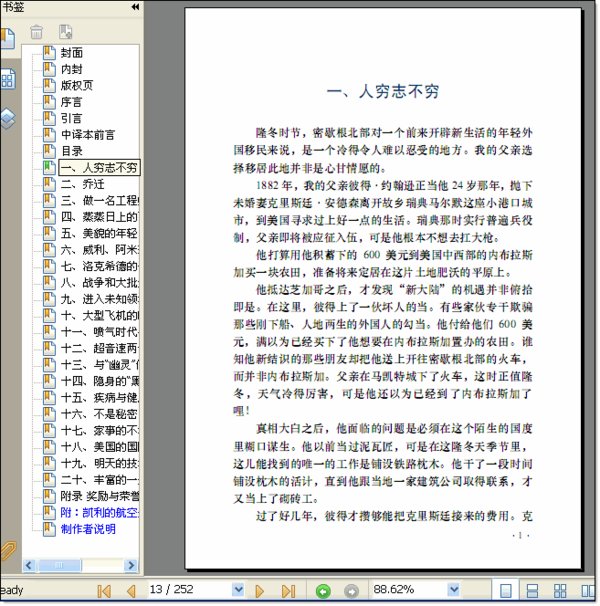Click the page number field 13 / 252

coord(190,590)
